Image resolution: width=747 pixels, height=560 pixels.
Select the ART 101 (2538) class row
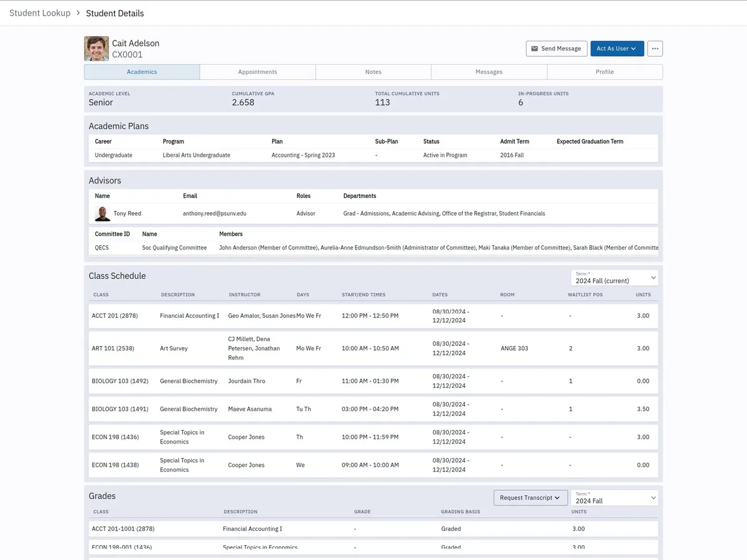coord(113,348)
